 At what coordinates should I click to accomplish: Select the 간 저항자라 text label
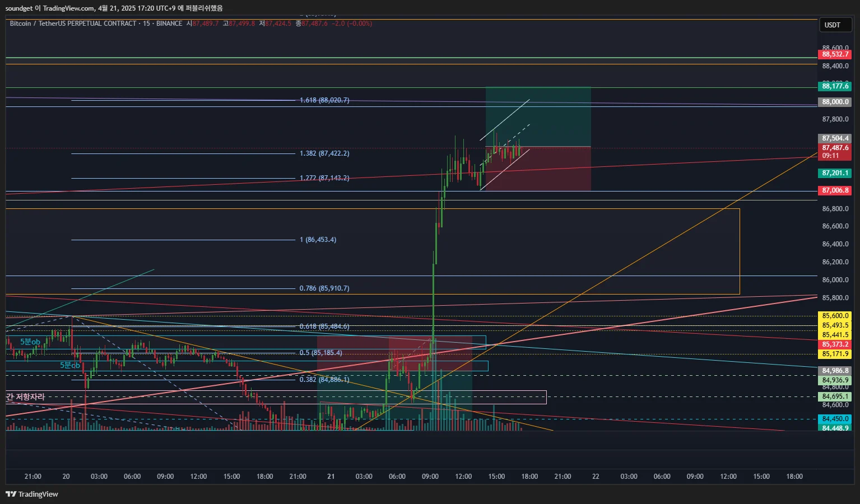click(25, 396)
